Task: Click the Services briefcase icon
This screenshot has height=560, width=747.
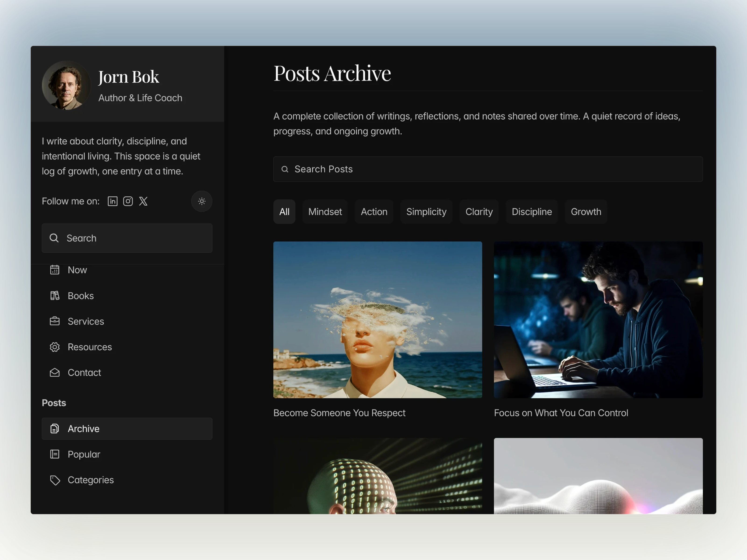Action: pyautogui.click(x=55, y=321)
